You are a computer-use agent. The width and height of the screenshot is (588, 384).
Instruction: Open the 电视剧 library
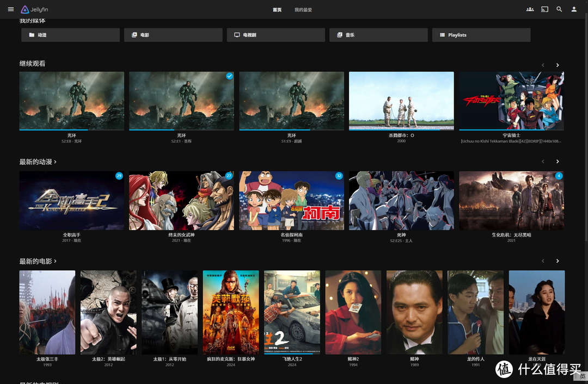click(x=276, y=35)
